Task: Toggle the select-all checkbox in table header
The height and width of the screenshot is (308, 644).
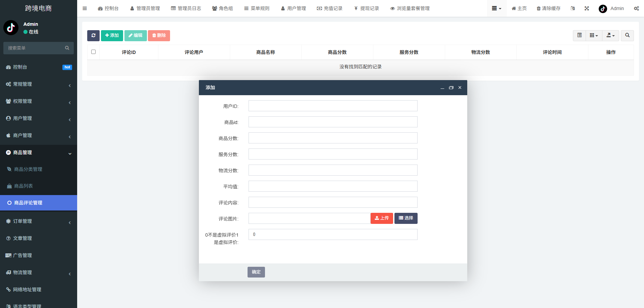Action: [x=93, y=52]
